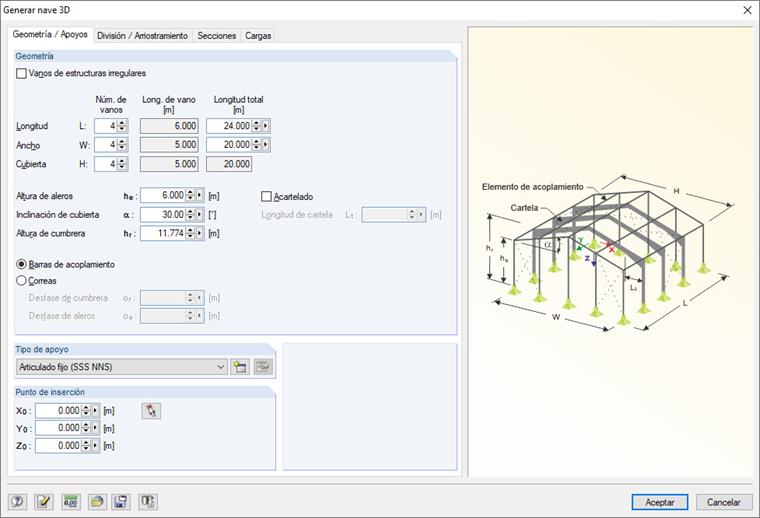Open arrow menu for Altura de cumbrera
Viewport: 760px width, 518px height.
point(200,233)
